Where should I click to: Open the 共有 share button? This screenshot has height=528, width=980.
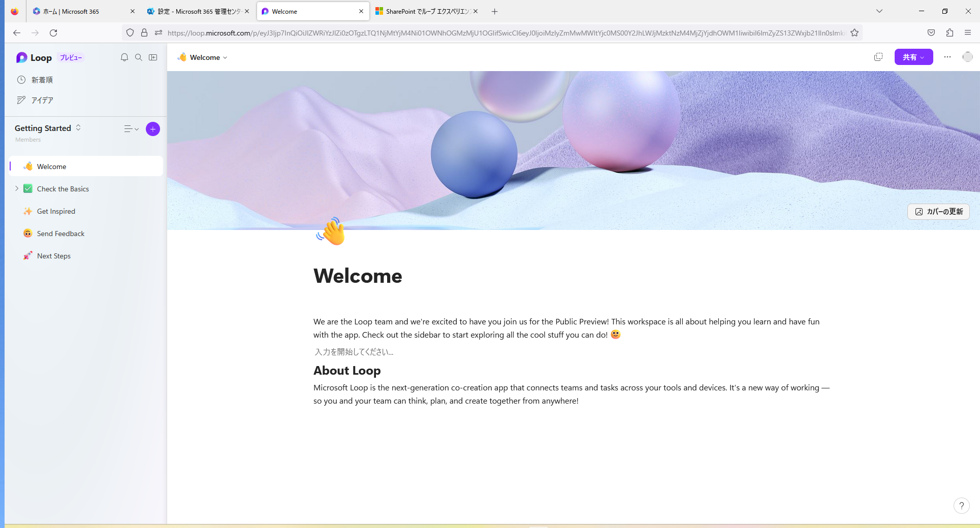coord(913,57)
